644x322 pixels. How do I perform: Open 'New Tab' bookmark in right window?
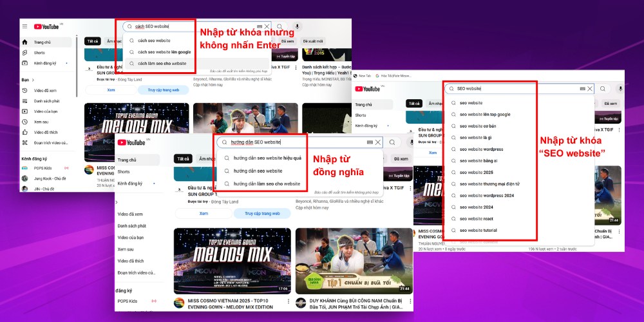point(362,76)
